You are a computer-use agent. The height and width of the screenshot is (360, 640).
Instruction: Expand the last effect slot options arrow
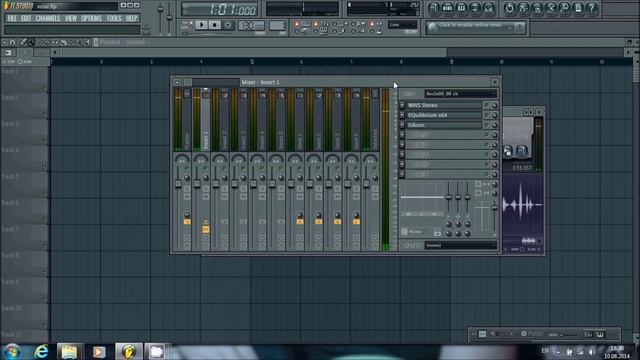pyautogui.click(x=402, y=174)
